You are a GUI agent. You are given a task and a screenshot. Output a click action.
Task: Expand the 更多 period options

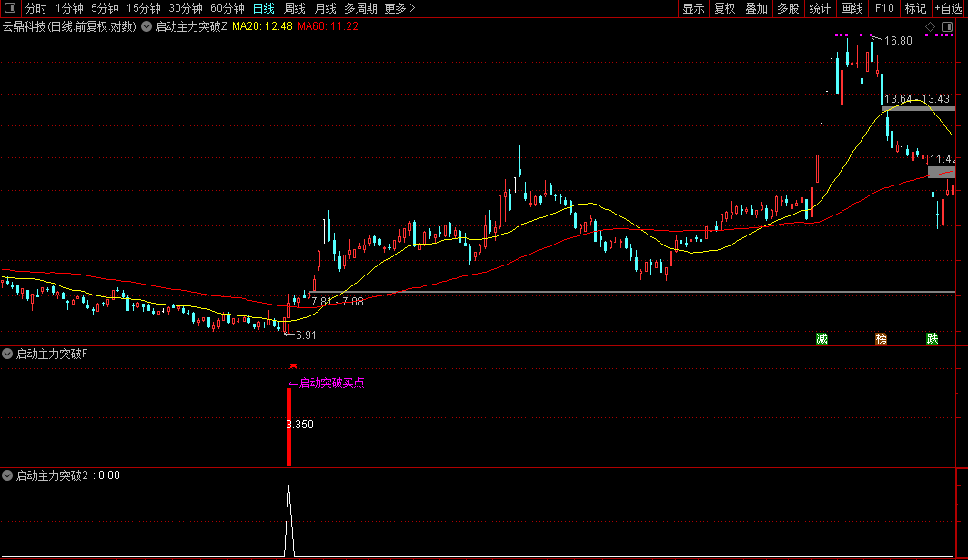tap(399, 8)
